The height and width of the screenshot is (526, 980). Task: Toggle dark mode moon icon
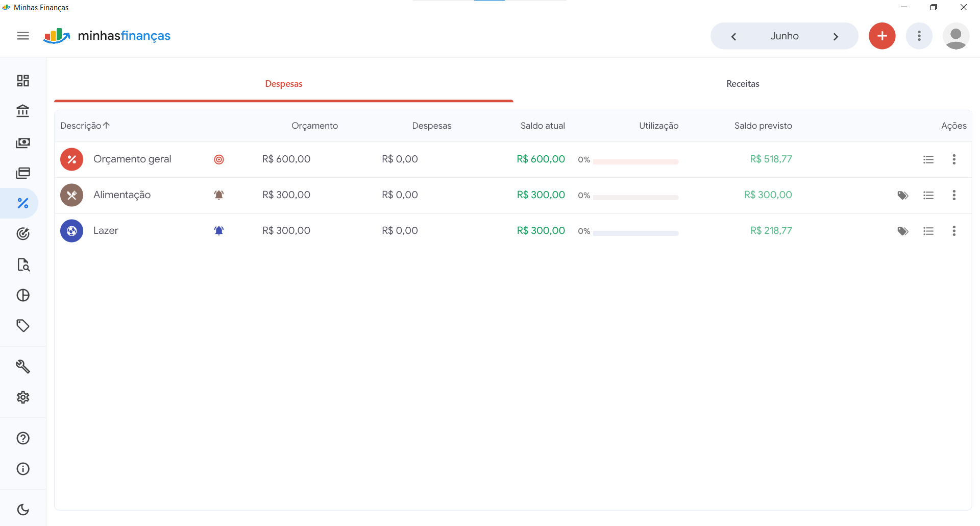point(23,510)
